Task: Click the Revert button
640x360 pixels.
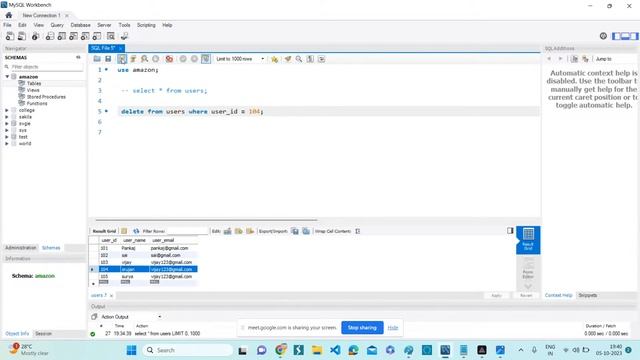Action: (x=526, y=295)
